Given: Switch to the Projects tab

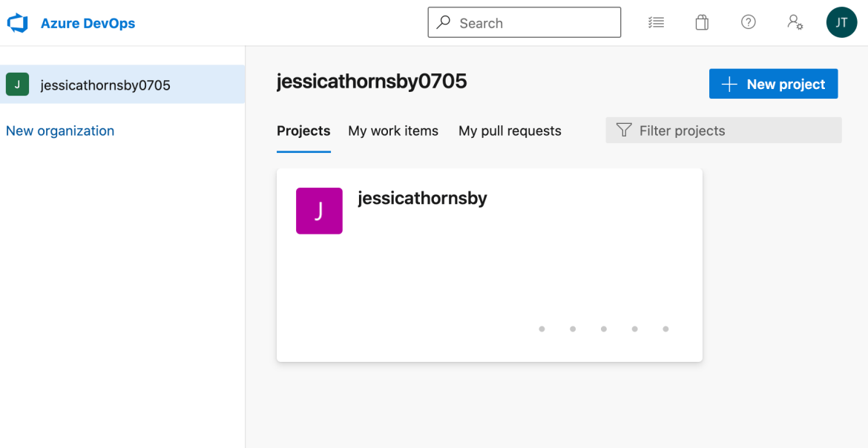Looking at the screenshot, I should [x=303, y=131].
